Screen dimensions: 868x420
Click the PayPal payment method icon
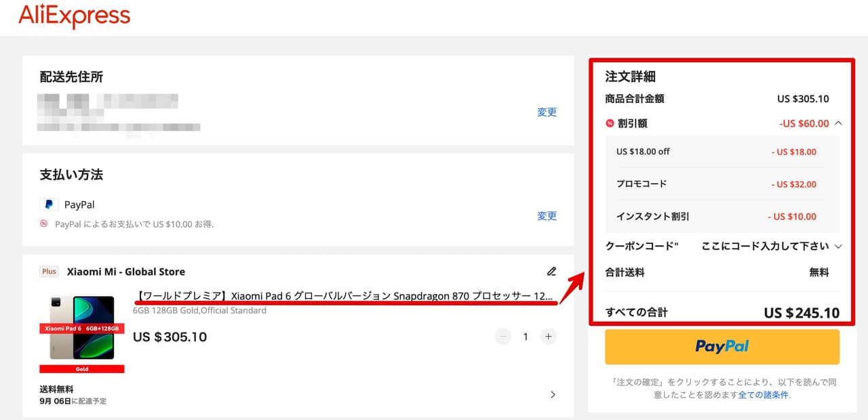pos(48,205)
